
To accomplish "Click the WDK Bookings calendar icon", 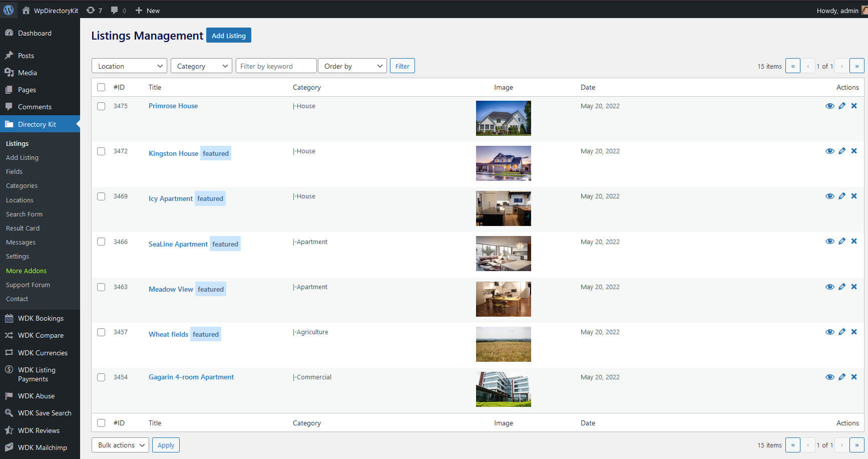I will (9, 318).
